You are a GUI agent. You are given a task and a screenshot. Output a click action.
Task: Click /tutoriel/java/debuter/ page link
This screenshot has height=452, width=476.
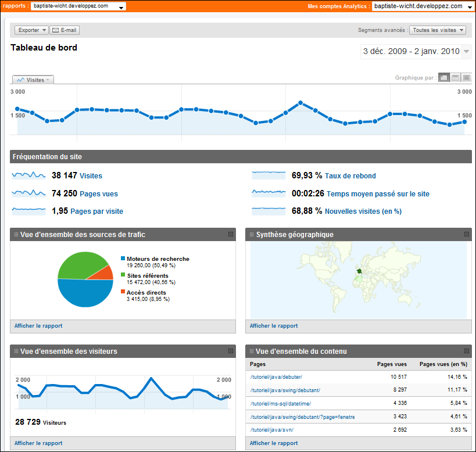[x=275, y=376]
